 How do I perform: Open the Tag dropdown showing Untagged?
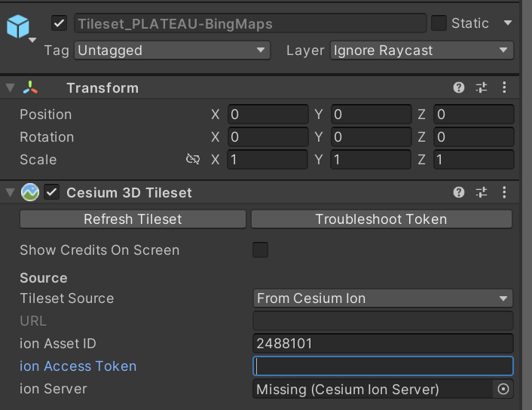pyautogui.click(x=172, y=50)
